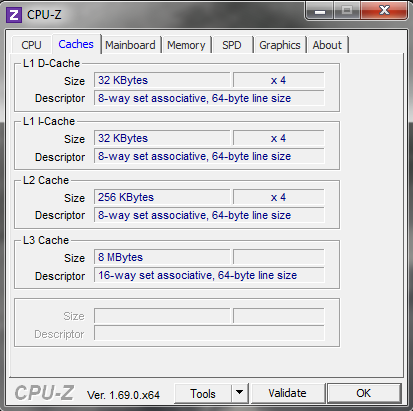
Task: Switch to the Graphics tab
Action: click(280, 45)
